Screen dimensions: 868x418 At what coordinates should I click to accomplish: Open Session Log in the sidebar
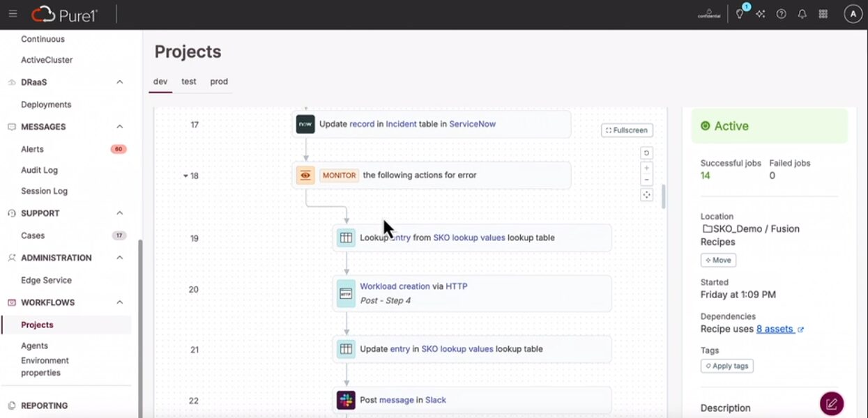(45, 191)
